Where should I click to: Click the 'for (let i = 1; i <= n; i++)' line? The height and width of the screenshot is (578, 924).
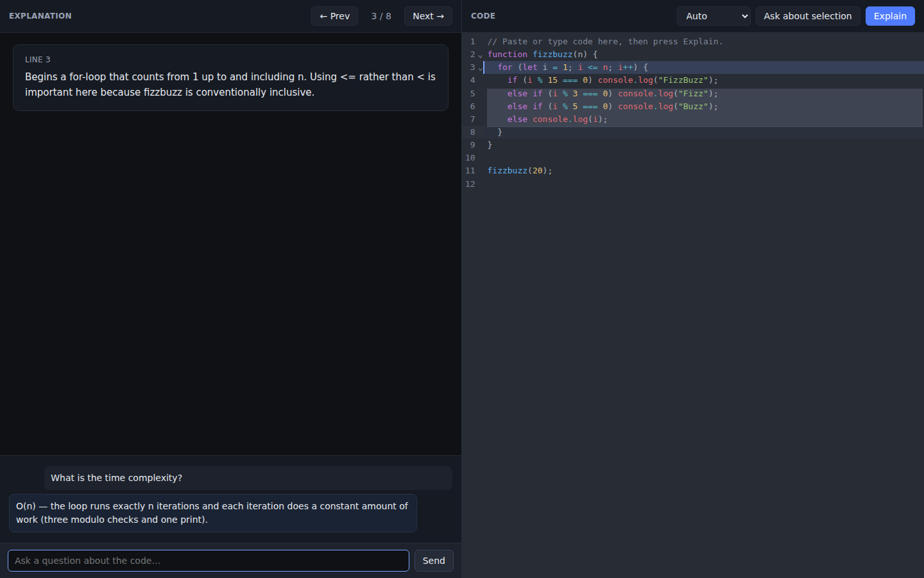pyautogui.click(x=573, y=67)
